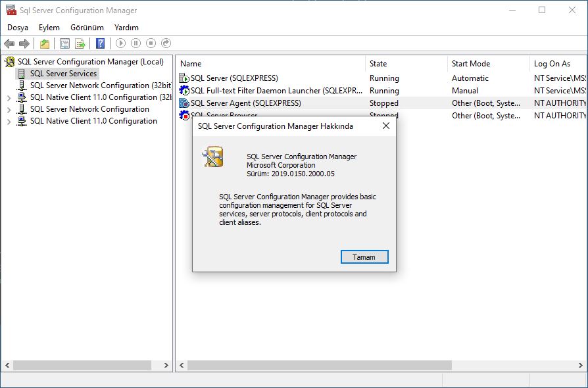Image resolution: width=588 pixels, height=388 pixels.
Task: Sort by the Name column header
Action: click(x=271, y=64)
